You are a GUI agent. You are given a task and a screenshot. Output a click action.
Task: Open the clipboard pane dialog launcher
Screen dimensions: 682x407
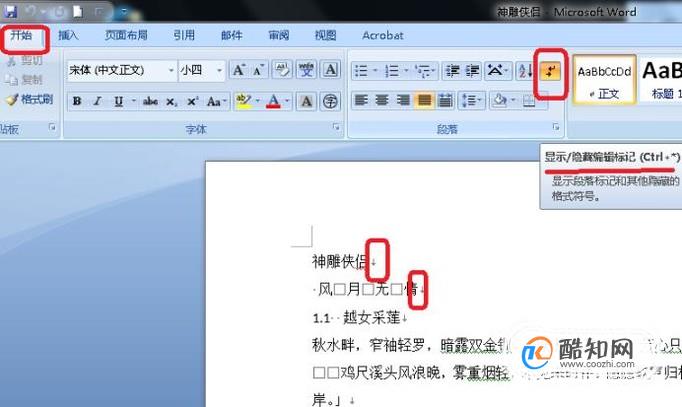[x=52, y=127]
